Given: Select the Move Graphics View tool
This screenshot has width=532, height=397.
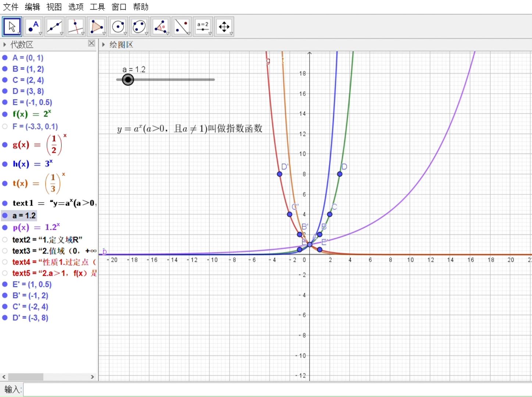Looking at the screenshot, I should [x=224, y=26].
